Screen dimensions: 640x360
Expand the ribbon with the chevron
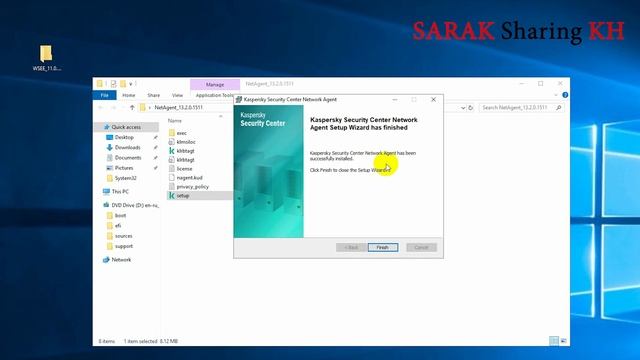[x=556, y=95]
